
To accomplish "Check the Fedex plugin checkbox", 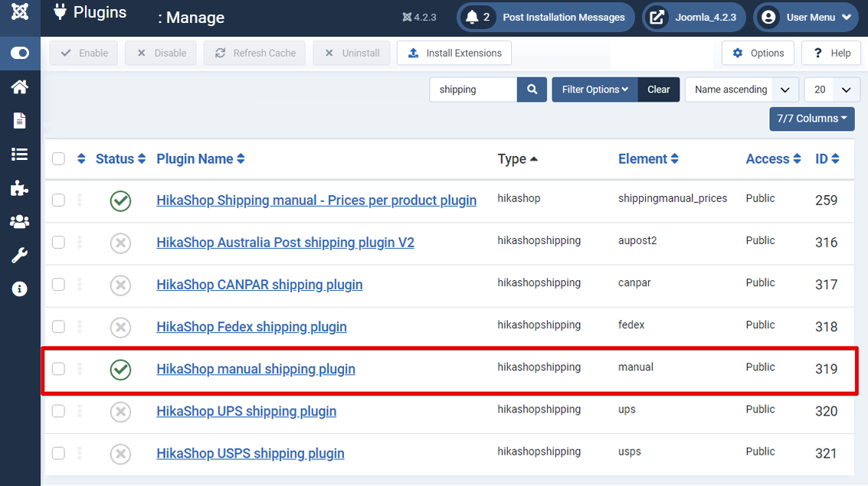I will coord(59,327).
